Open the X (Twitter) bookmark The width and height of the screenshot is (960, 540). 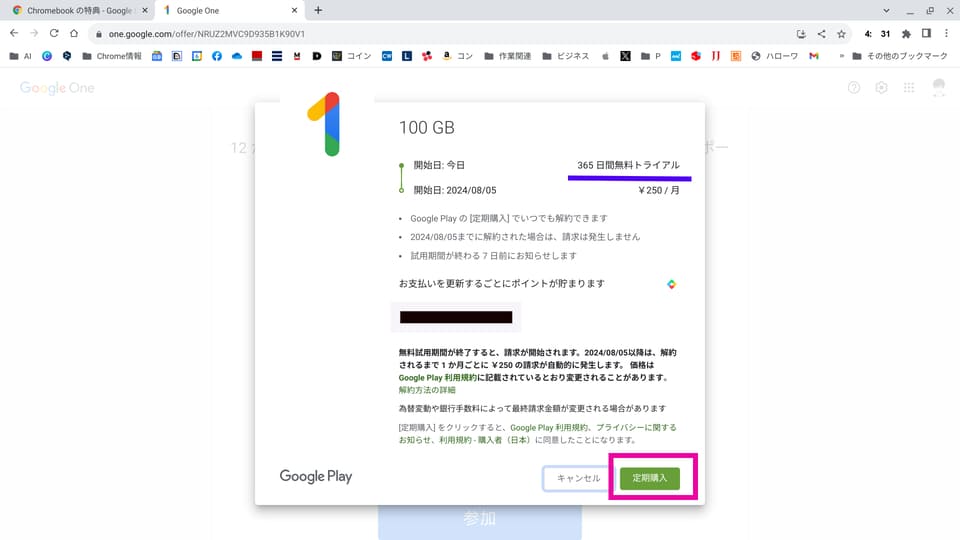tap(625, 56)
